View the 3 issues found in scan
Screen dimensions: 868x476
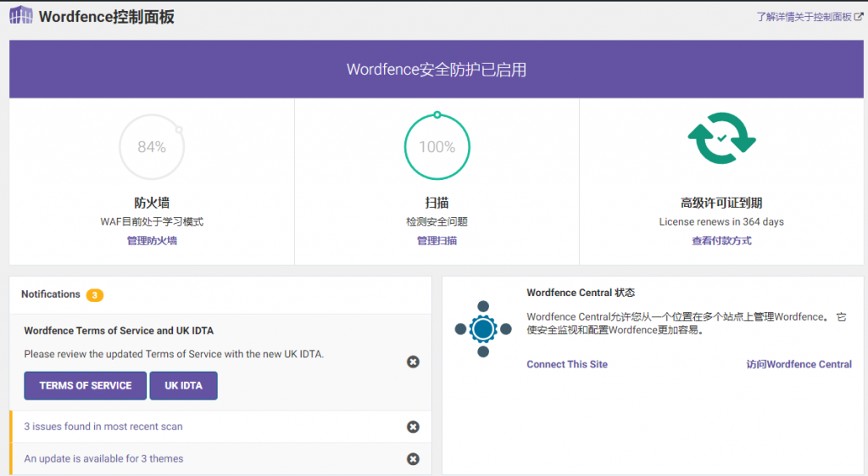click(103, 427)
